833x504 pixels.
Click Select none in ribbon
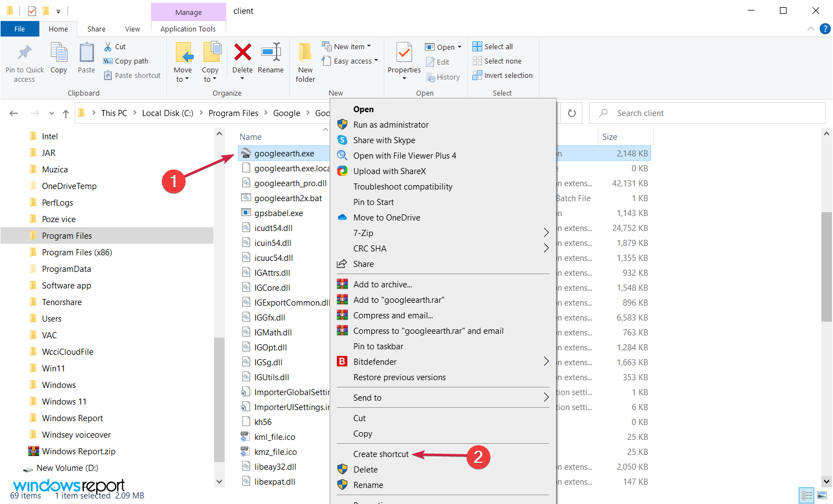497,61
